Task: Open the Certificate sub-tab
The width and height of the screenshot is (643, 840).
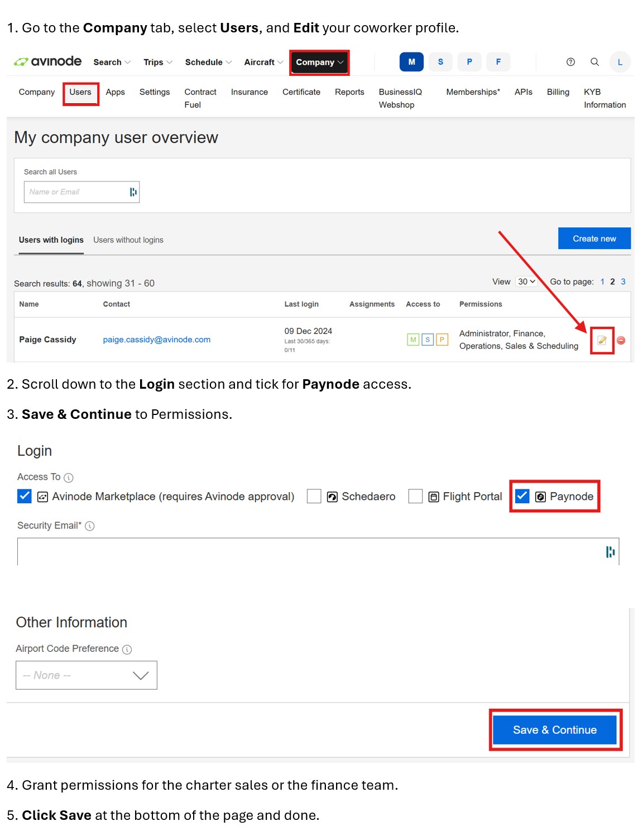Action: [301, 92]
